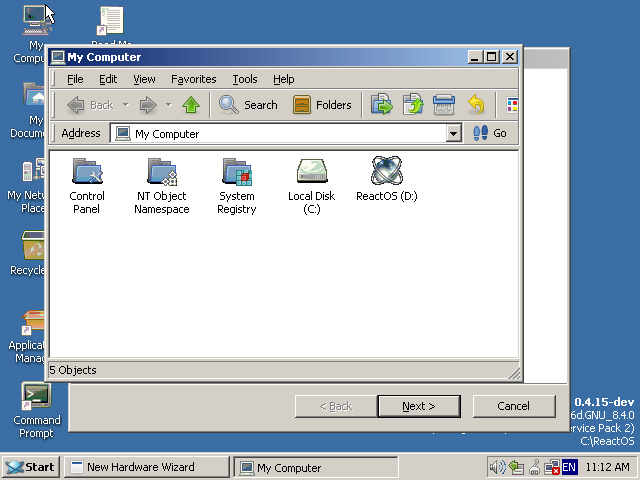This screenshot has height=480, width=640.
Task: Click the window resize grip corner
Action: (x=514, y=373)
